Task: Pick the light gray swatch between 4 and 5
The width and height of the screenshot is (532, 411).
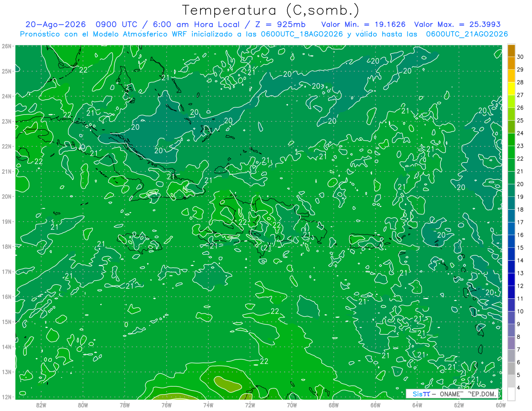Action: [511, 381]
